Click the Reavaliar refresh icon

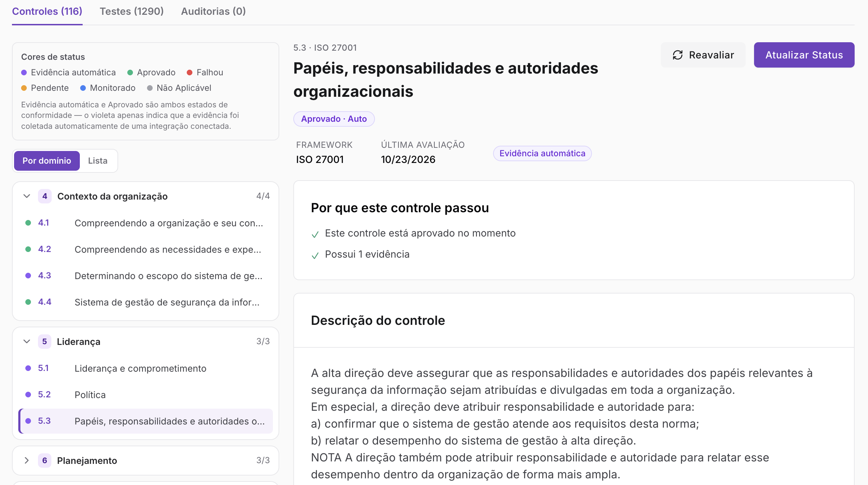coord(677,55)
